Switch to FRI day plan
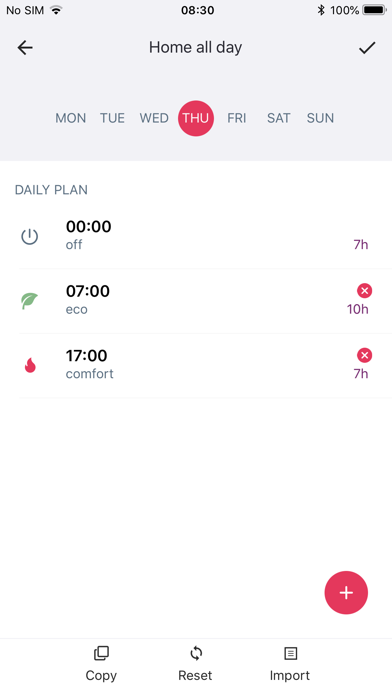 point(237,118)
